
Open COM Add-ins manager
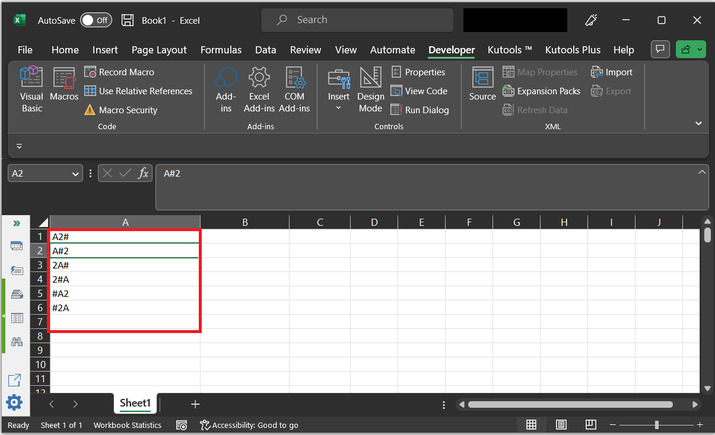pyautogui.click(x=294, y=88)
